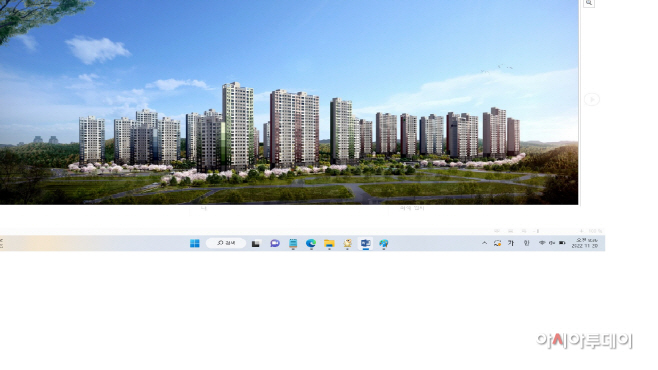This screenshot has height=370, width=658.
Task: Switch to Microsoft Word on taskbar
Action: 366,243
